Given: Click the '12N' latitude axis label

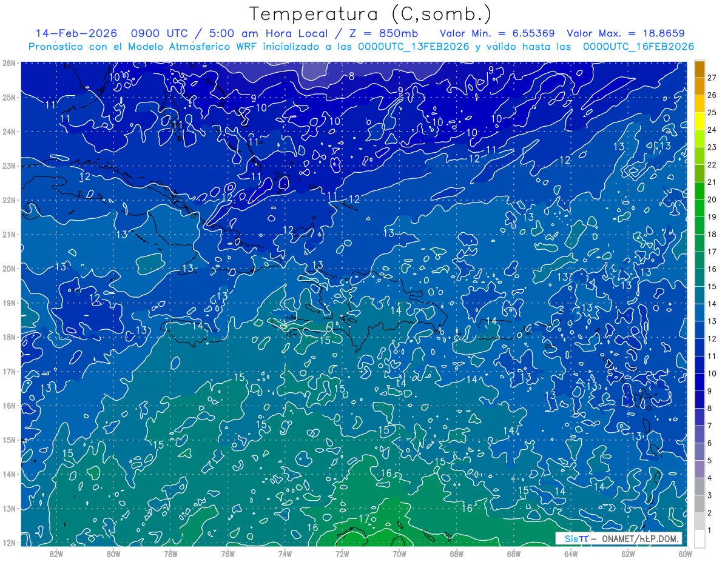Looking at the screenshot, I should (8, 543).
